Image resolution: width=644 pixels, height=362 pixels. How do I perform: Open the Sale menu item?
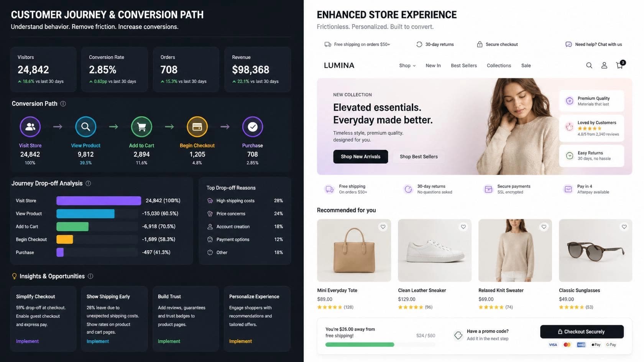(x=526, y=66)
